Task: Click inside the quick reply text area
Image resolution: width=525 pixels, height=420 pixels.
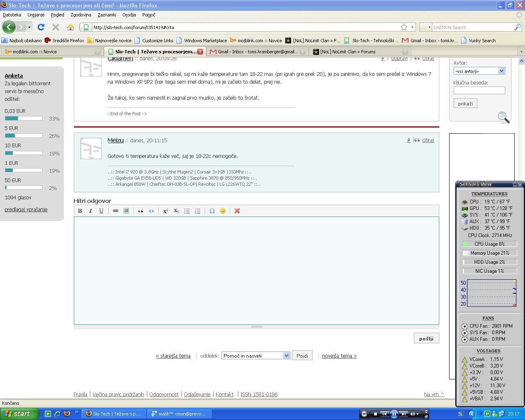Action: pos(256,271)
